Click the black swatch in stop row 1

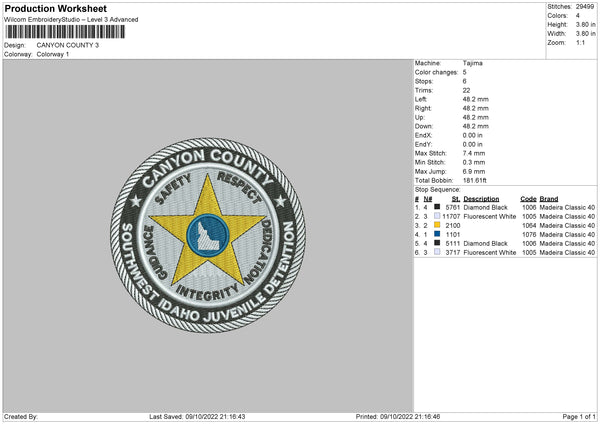click(437, 207)
